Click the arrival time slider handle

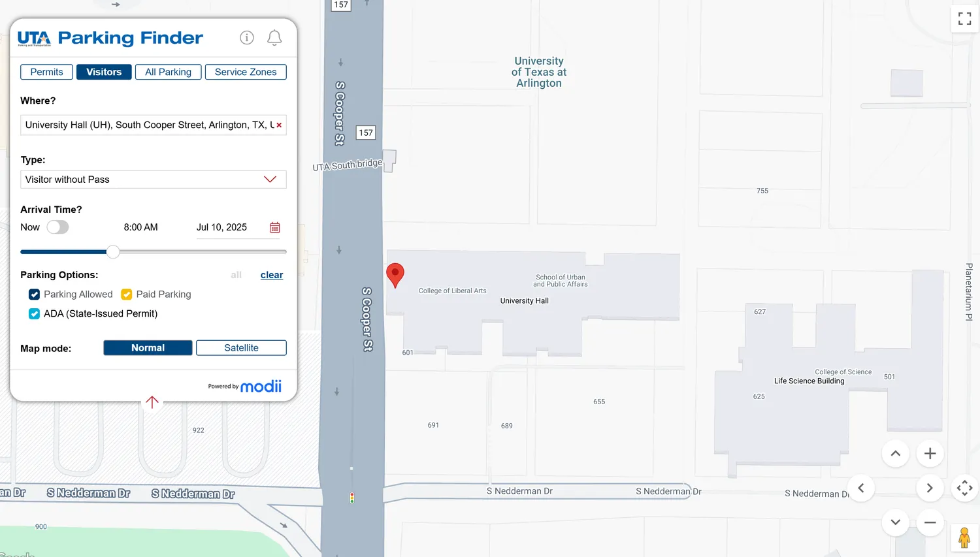(113, 251)
